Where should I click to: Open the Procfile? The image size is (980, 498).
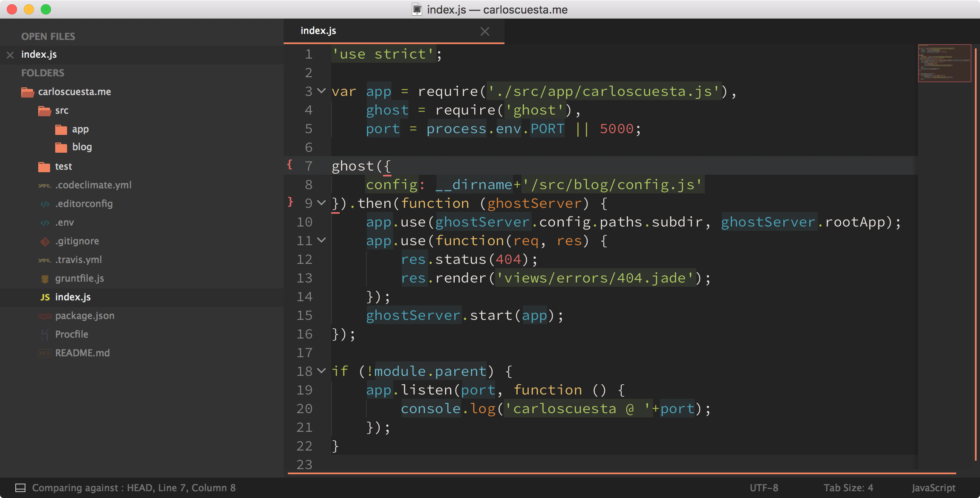[72, 335]
